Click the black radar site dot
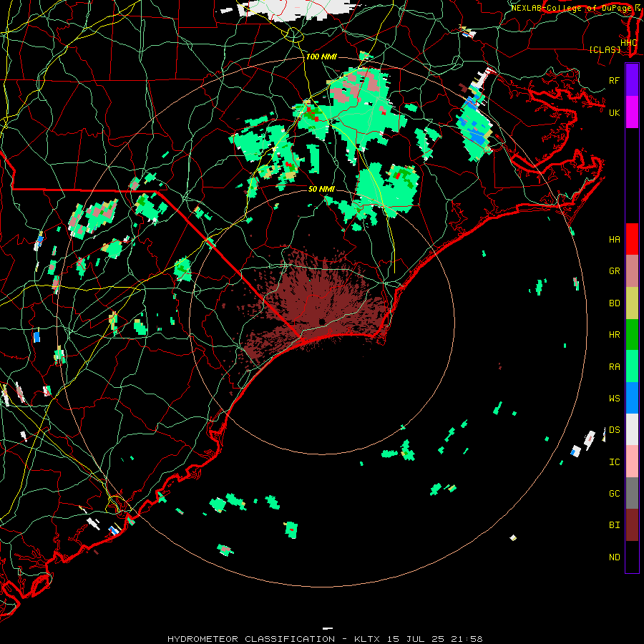The height and width of the screenshot is (644, 644). coord(321,321)
